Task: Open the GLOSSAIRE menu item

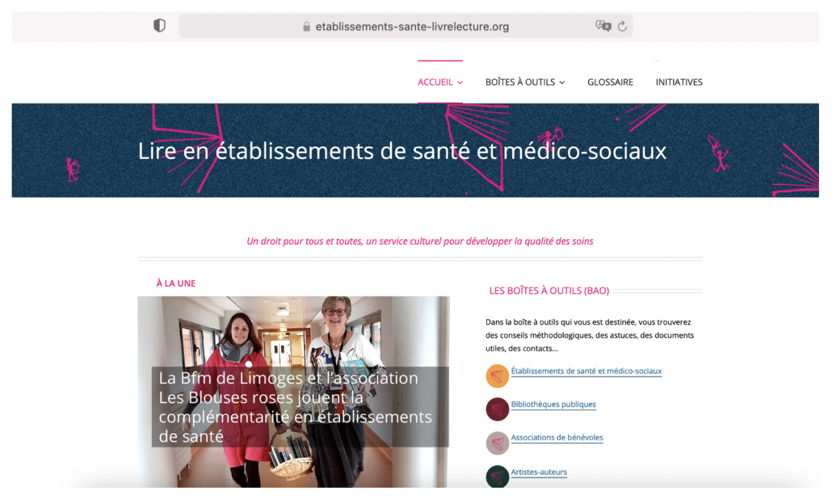Action: 610,82
